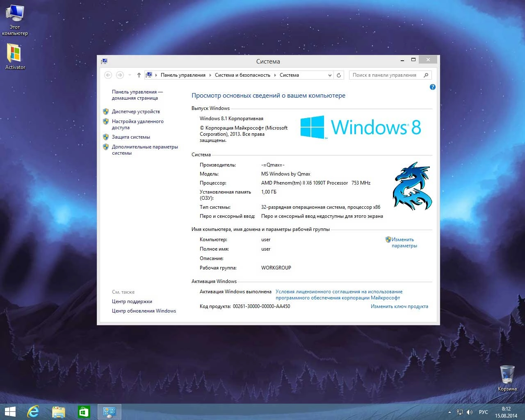Expand arrow after Система и безопасность breadcrumb

tap(275, 75)
